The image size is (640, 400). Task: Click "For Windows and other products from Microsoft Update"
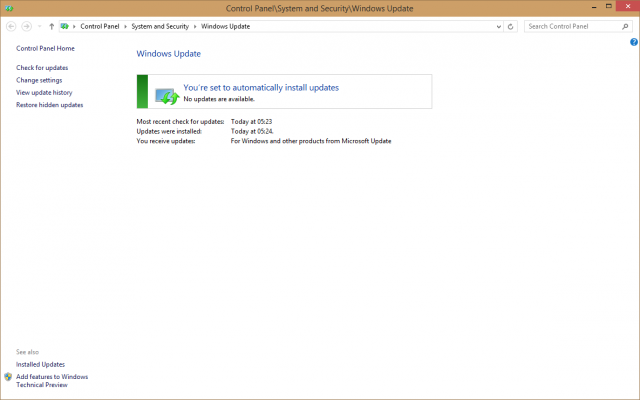point(311,141)
